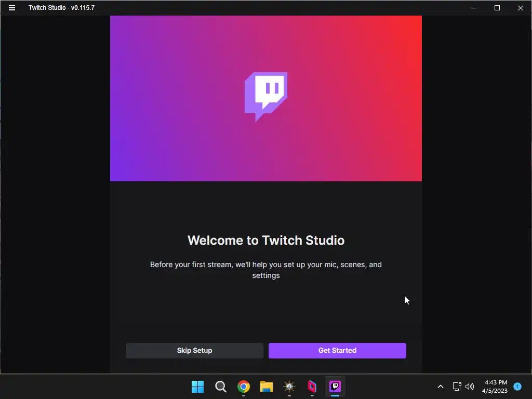The width and height of the screenshot is (532, 399).
Task: Open the red-blue hexagon app in taskbar
Action: [x=312, y=387]
